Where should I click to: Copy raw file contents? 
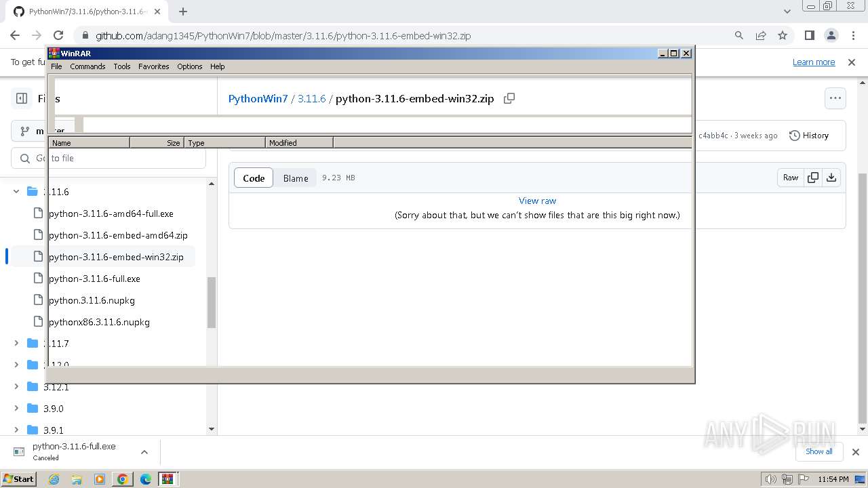[x=813, y=178]
